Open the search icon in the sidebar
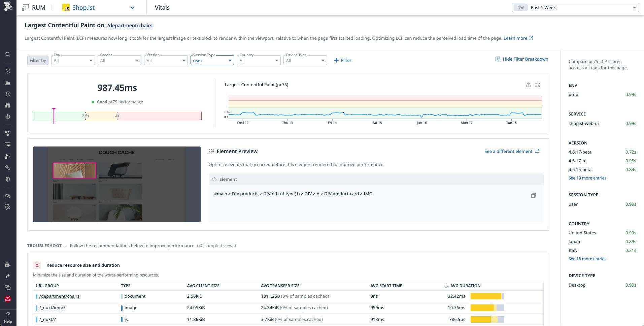644x326 pixels. click(x=7, y=54)
